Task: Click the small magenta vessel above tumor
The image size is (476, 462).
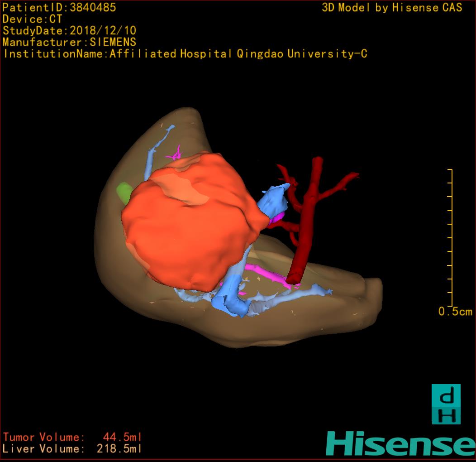Action: [x=175, y=153]
